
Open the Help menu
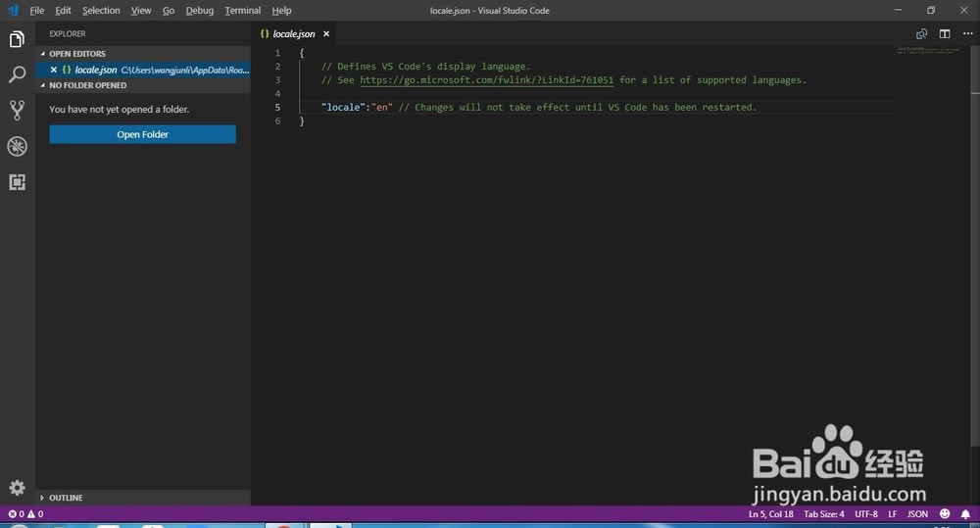(x=281, y=10)
